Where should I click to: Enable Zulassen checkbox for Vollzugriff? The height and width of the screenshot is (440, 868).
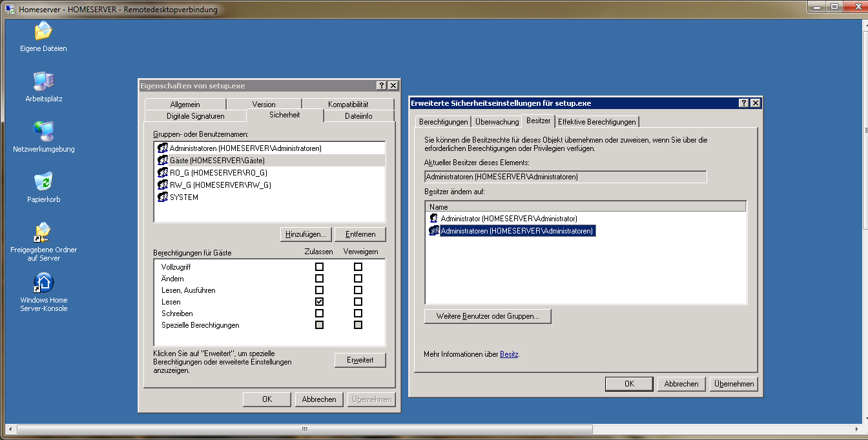318,266
